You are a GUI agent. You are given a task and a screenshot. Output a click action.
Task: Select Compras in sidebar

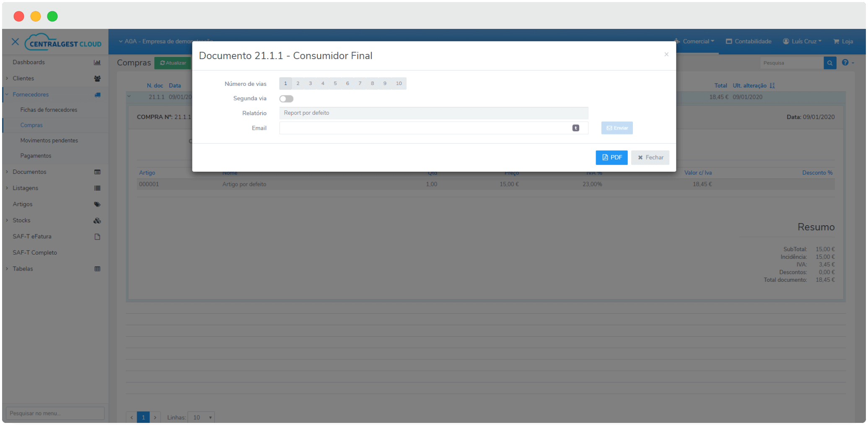pyautogui.click(x=31, y=125)
